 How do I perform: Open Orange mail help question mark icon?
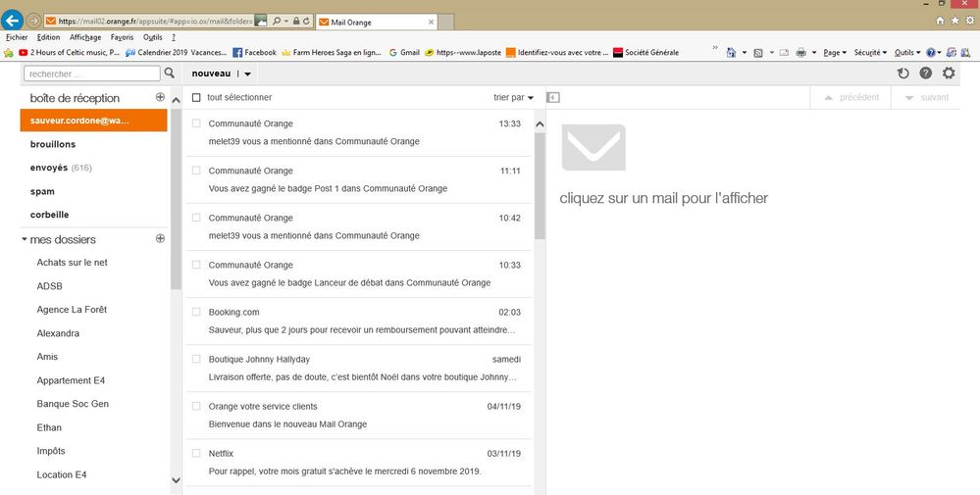tap(926, 74)
